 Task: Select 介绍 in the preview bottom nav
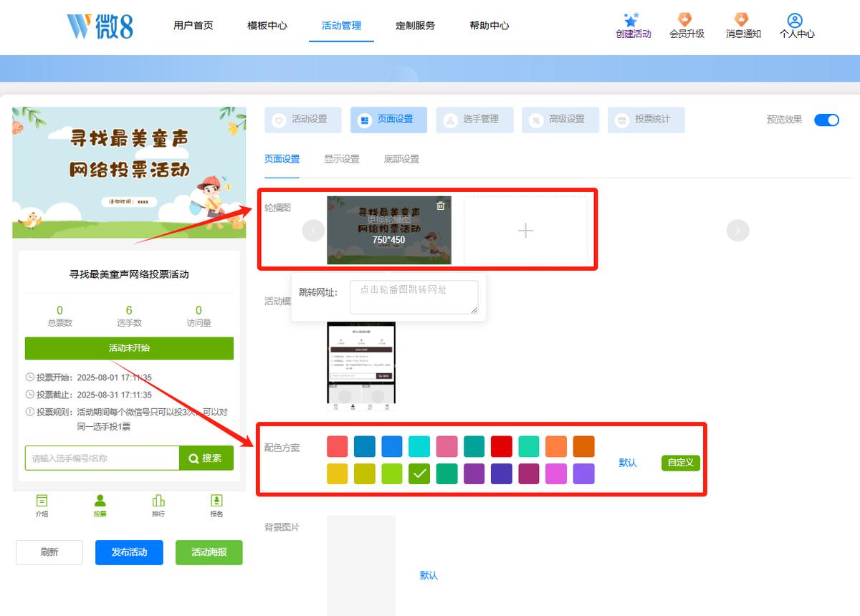pyautogui.click(x=42, y=505)
